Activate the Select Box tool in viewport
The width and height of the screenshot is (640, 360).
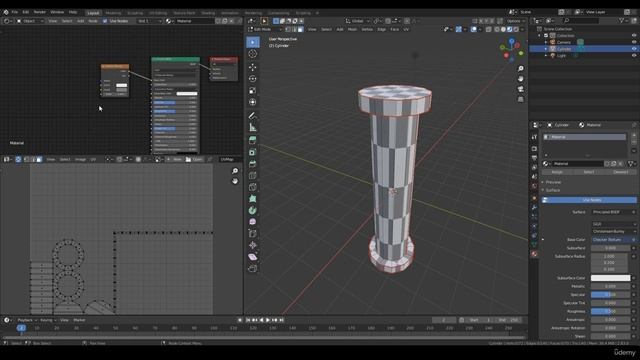point(253,42)
